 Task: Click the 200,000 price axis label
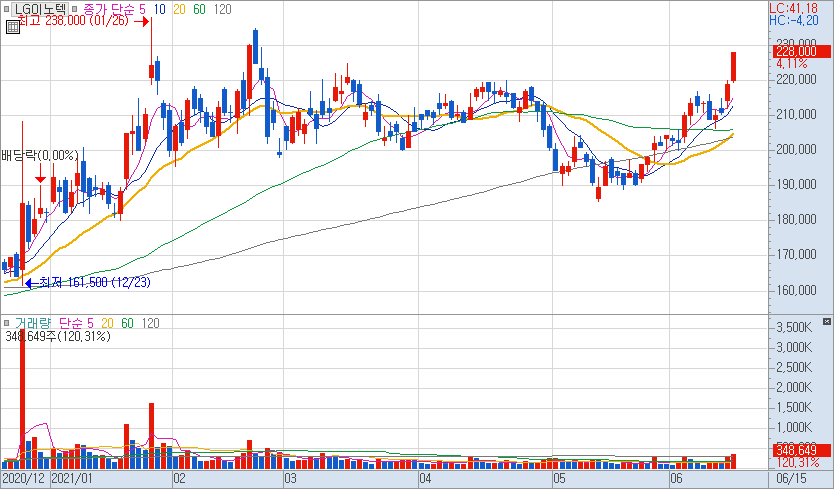point(796,150)
